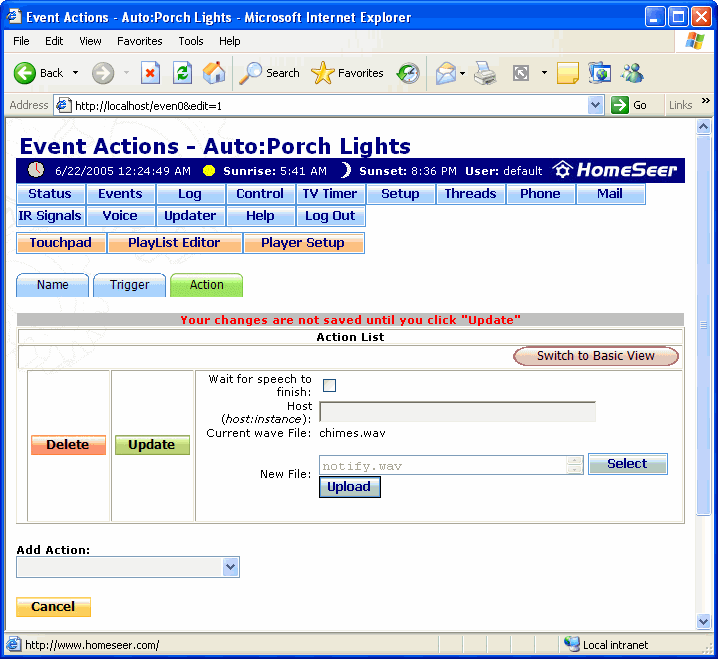The height and width of the screenshot is (659, 718).
Task: Open the Add Action dropdown
Action: pos(230,567)
